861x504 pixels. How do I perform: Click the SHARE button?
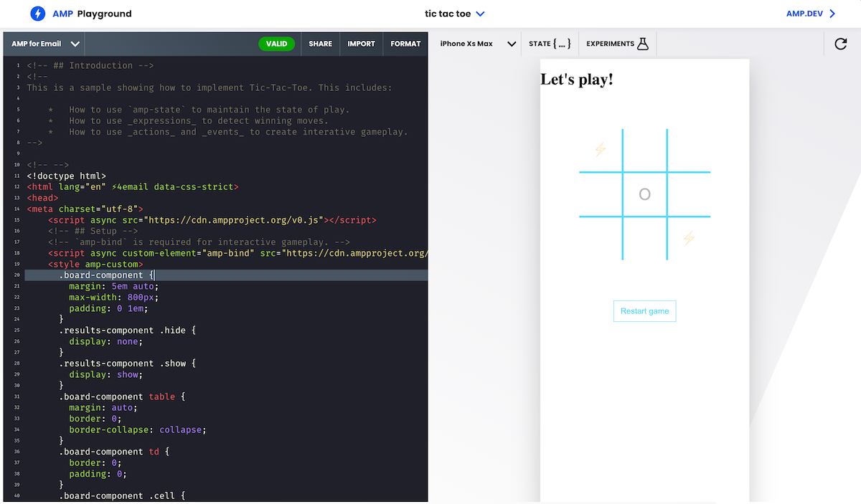coord(320,43)
